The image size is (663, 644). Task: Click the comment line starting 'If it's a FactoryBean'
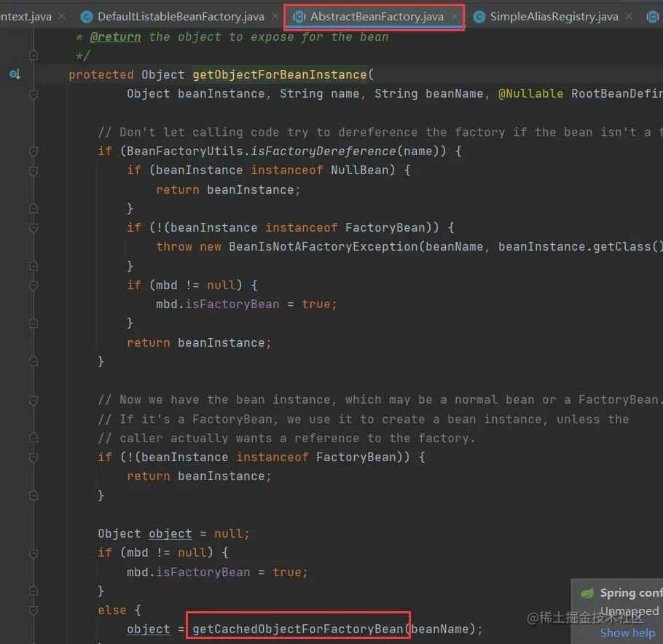click(x=364, y=420)
